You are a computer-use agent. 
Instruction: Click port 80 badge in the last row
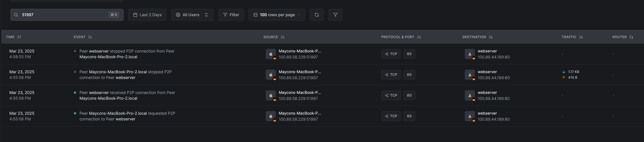coord(409,116)
